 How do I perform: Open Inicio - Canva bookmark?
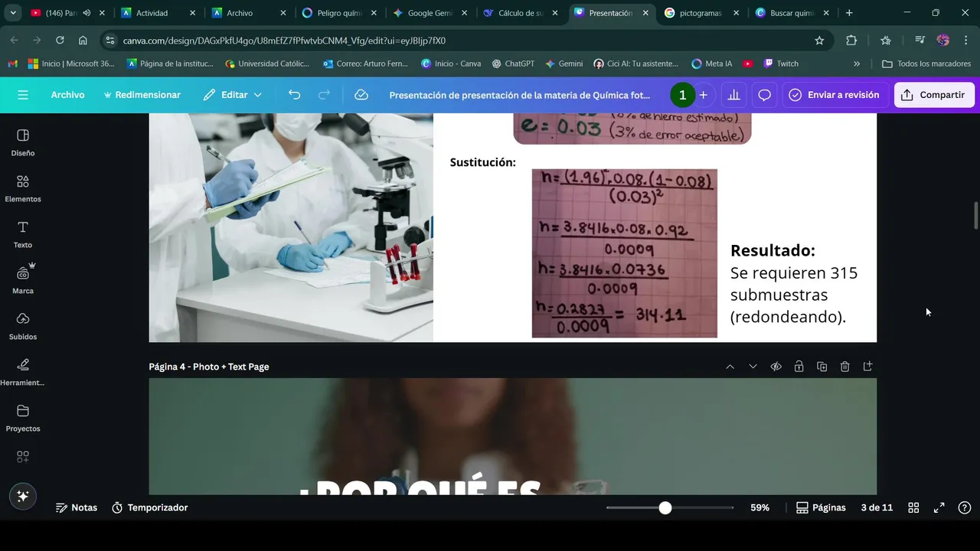(451, 64)
